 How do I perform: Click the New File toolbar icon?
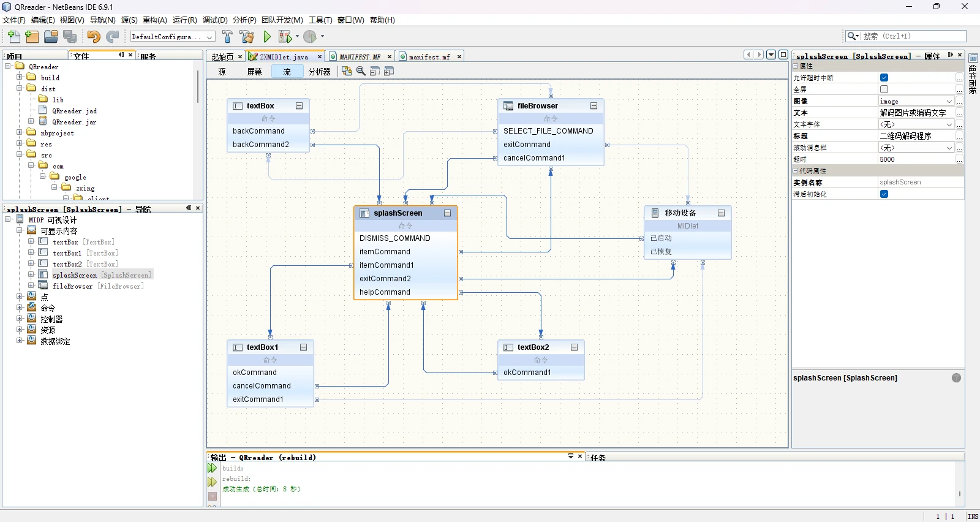click(13, 37)
